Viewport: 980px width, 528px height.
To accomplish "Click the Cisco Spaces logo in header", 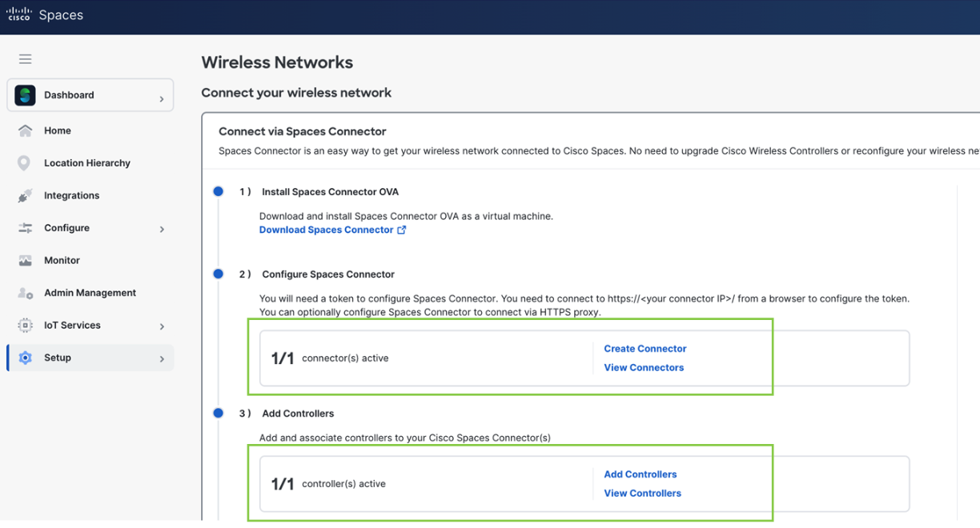I will click(46, 15).
